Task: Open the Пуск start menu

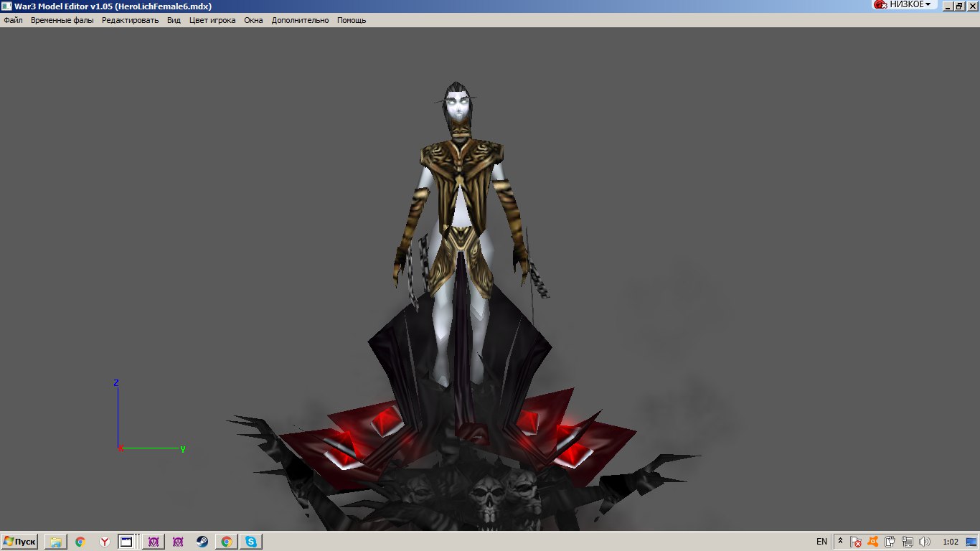Action: (x=19, y=542)
